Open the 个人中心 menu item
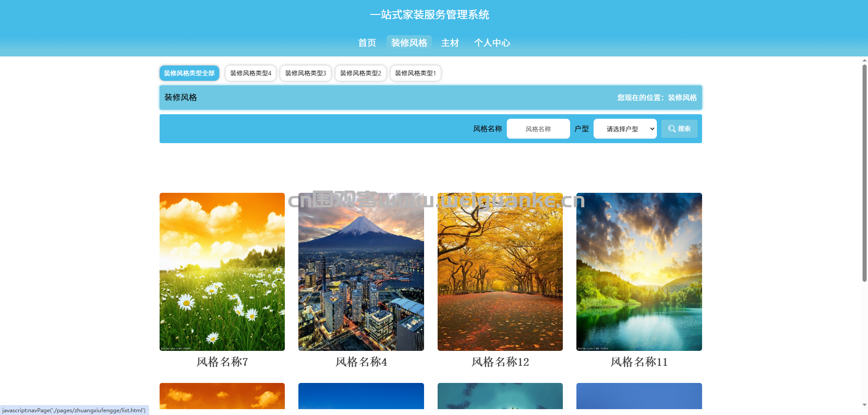868x415 pixels. pos(492,42)
